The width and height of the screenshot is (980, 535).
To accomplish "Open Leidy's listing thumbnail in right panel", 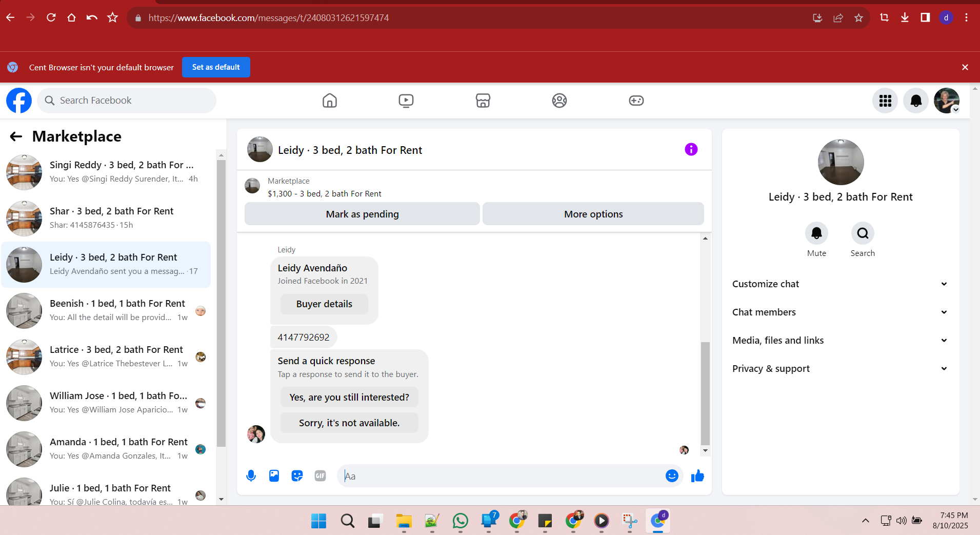I will pos(841,162).
